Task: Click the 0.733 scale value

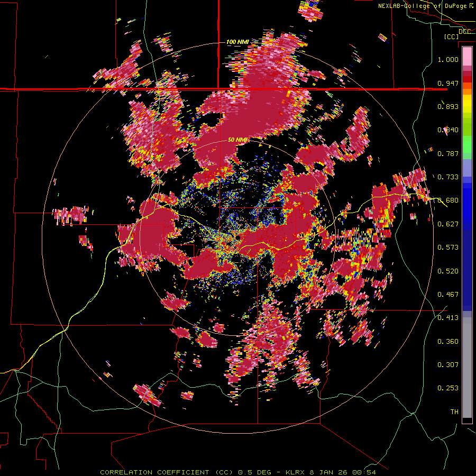Action: (x=448, y=177)
